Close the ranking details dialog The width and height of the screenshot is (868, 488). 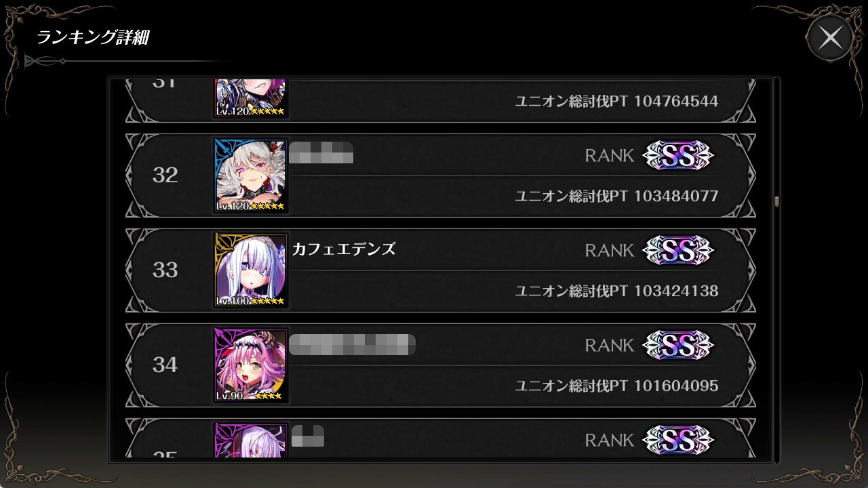830,38
